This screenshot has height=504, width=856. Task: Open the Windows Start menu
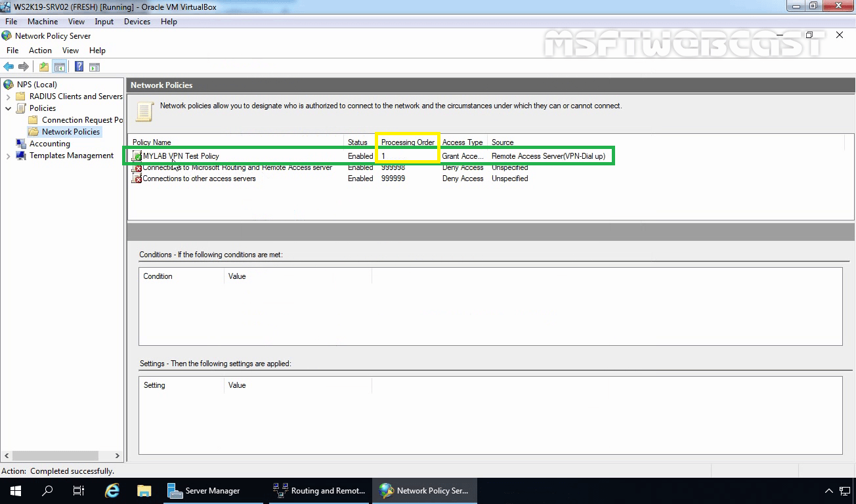15,490
